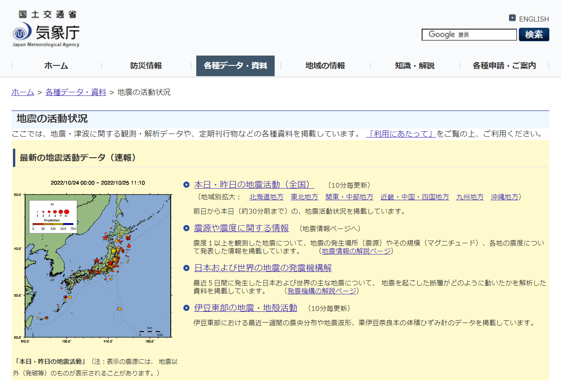
Task: Open the 関東・中部地方 regional link
Action: pyautogui.click(x=349, y=197)
